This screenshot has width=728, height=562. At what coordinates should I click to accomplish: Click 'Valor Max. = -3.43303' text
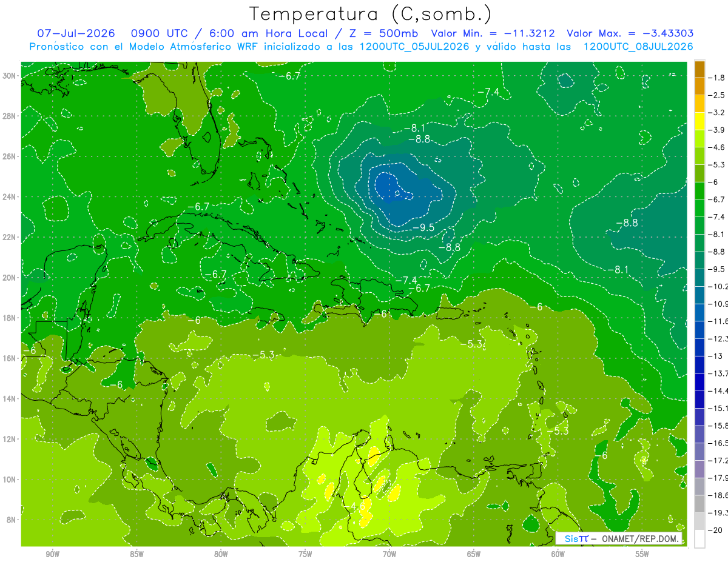pyautogui.click(x=630, y=33)
